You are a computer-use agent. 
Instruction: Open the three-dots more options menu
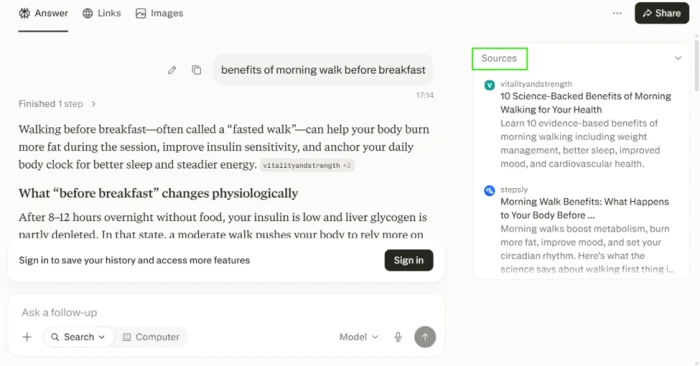click(x=617, y=13)
